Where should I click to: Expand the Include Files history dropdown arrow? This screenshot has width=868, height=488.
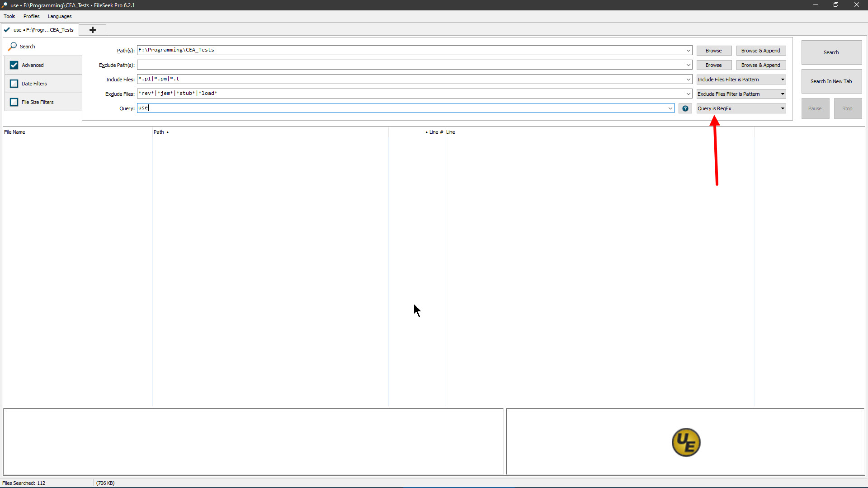(688, 80)
